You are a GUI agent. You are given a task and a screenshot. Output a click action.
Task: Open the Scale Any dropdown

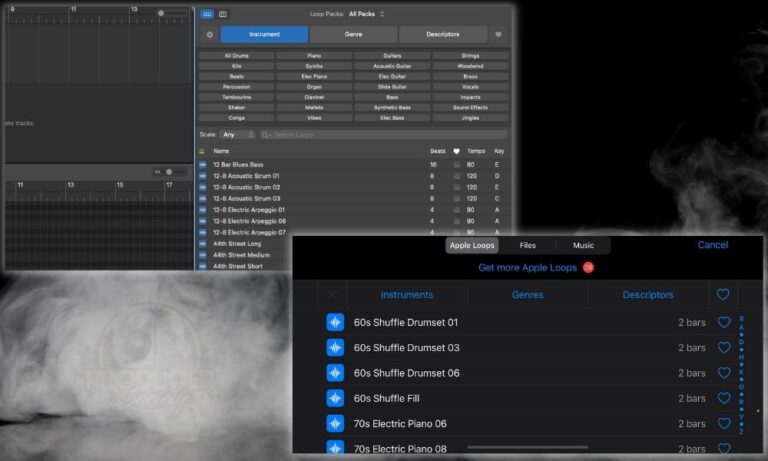(238, 135)
